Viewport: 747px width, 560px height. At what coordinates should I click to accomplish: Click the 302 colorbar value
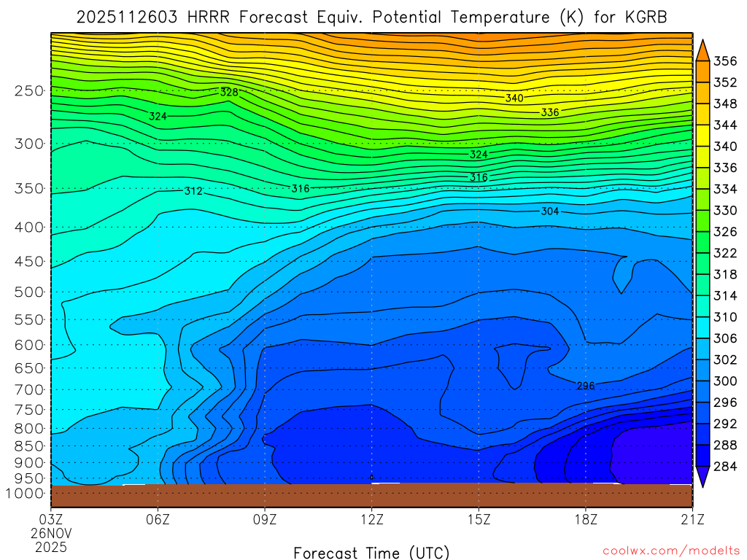(725, 359)
